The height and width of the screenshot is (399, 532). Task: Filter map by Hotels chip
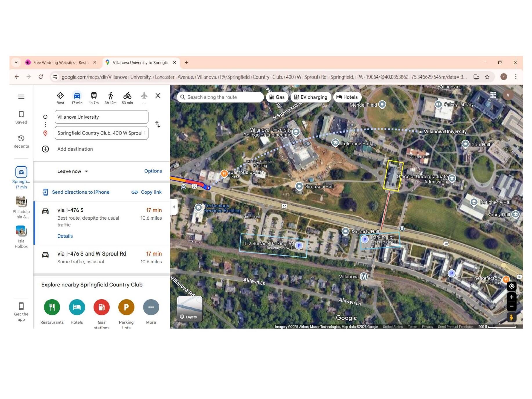(347, 97)
